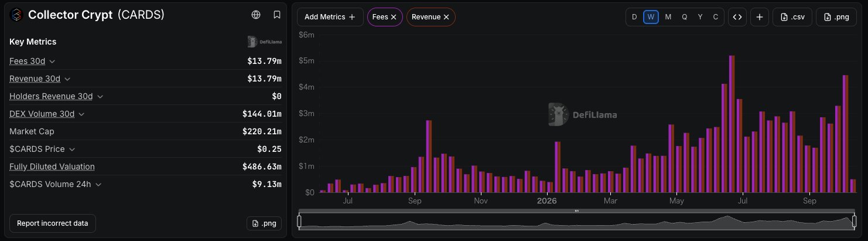Screen dimensions: 868x241
Task: Click the plus icon next to embed
Action: 759,17
